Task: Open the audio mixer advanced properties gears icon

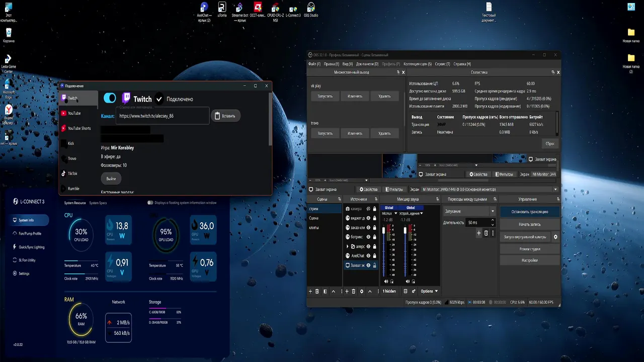Action: (x=414, y=291)
